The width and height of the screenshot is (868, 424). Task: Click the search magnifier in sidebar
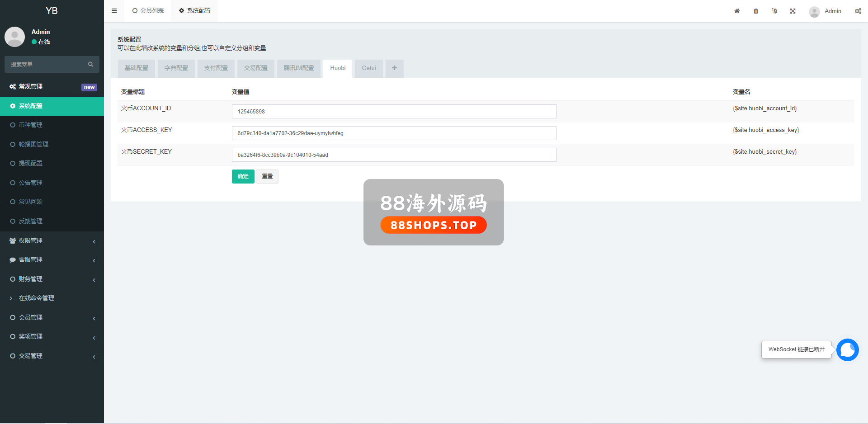click(x=90, y=64)
